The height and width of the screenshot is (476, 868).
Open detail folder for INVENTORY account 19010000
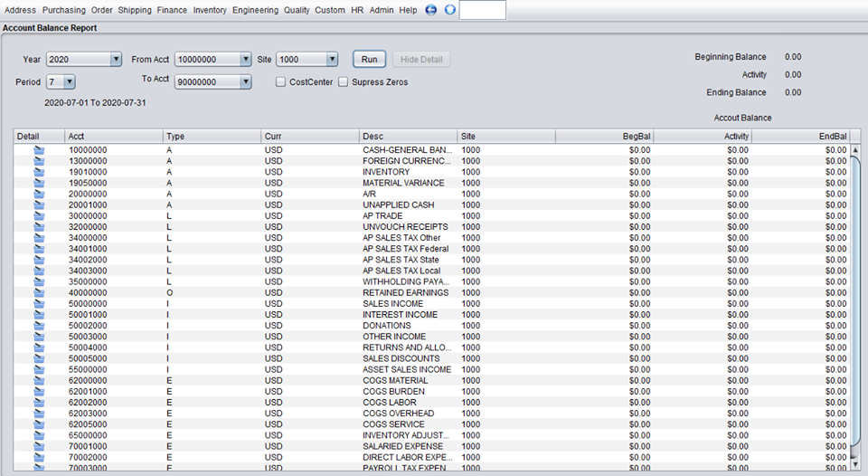[39, 172]
